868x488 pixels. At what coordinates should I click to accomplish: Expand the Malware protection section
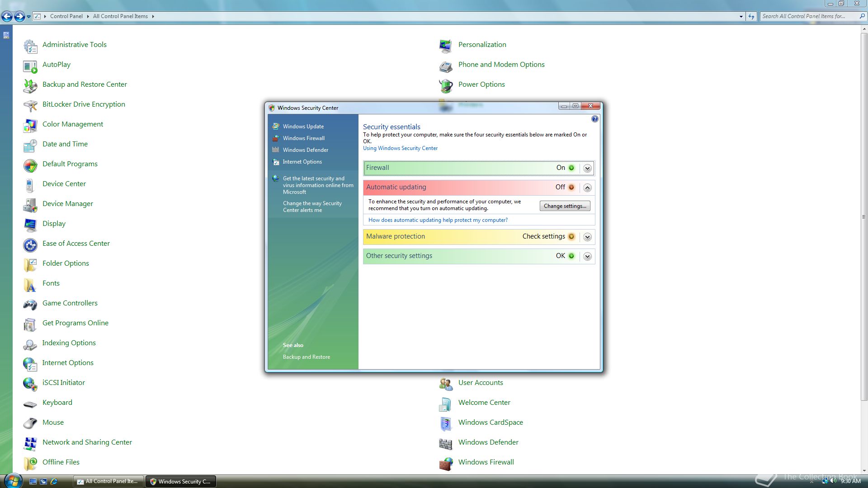pos(587,237)
